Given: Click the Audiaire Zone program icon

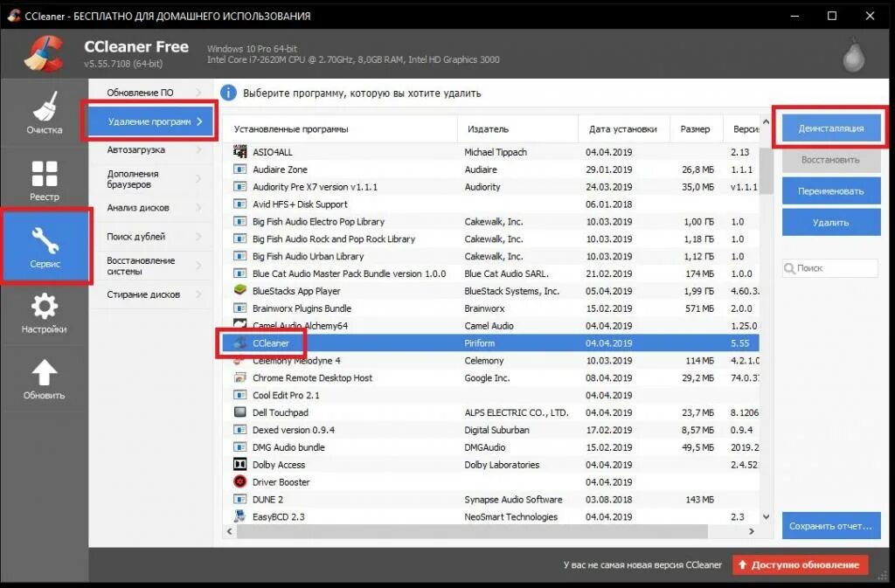Looking at the screenshot, I should 240,169.
